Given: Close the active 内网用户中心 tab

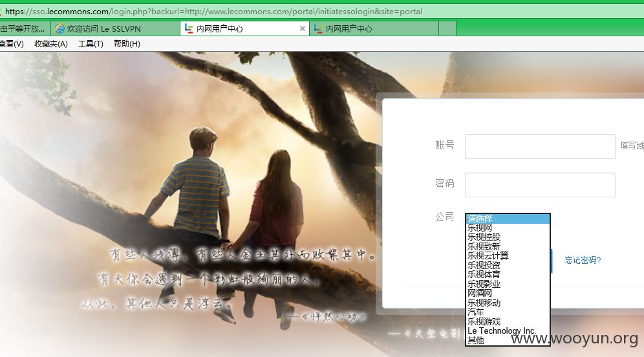Looking at the screenshot, I should (303, 28).
